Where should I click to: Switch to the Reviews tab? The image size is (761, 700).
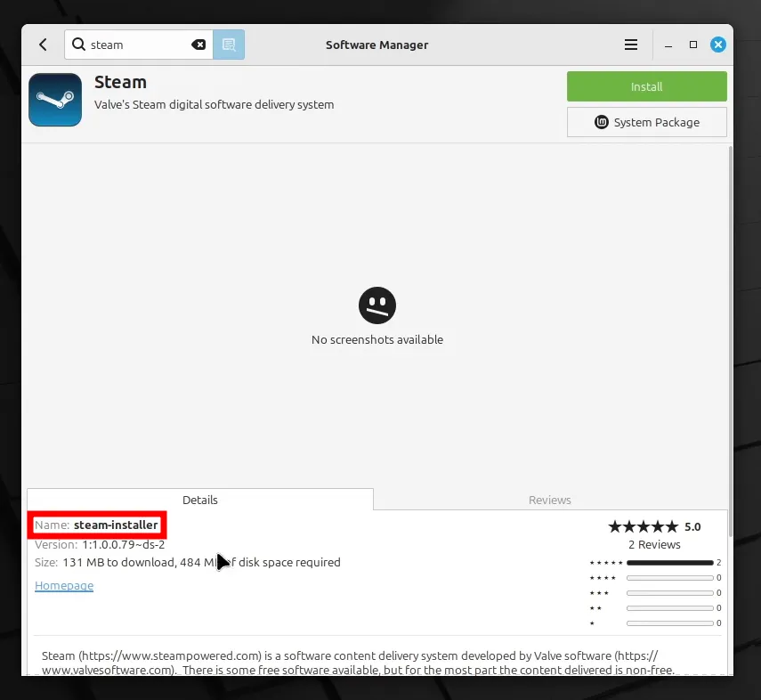[x=549, y=500]
